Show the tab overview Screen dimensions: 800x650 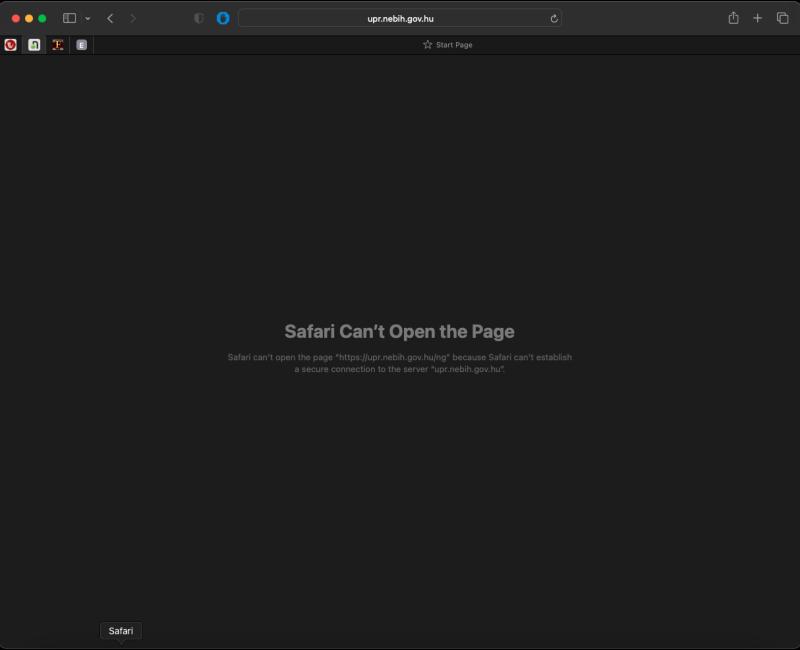[782, 18]
